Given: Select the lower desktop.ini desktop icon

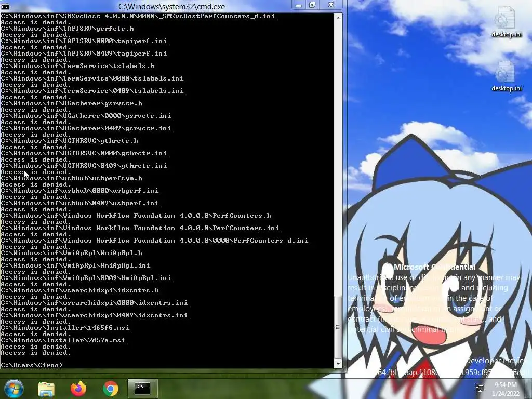Looking at the screenshot, I should tap(506, 76).
